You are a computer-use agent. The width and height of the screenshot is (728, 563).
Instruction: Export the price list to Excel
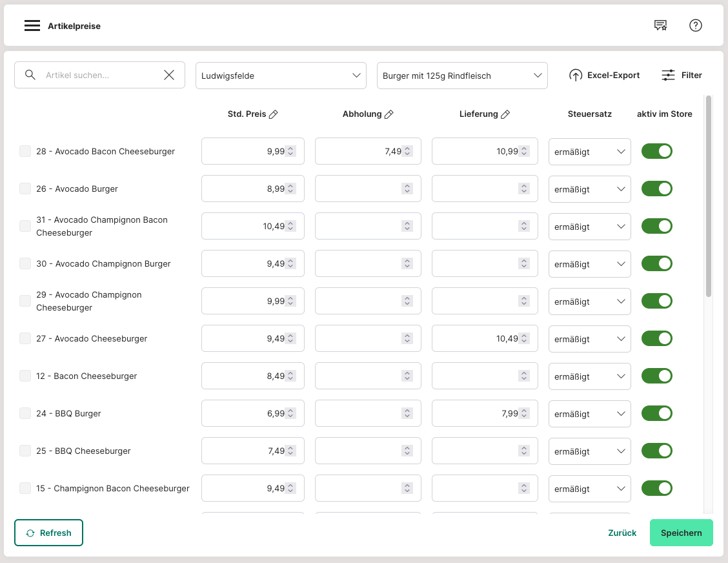pos(604,76)
